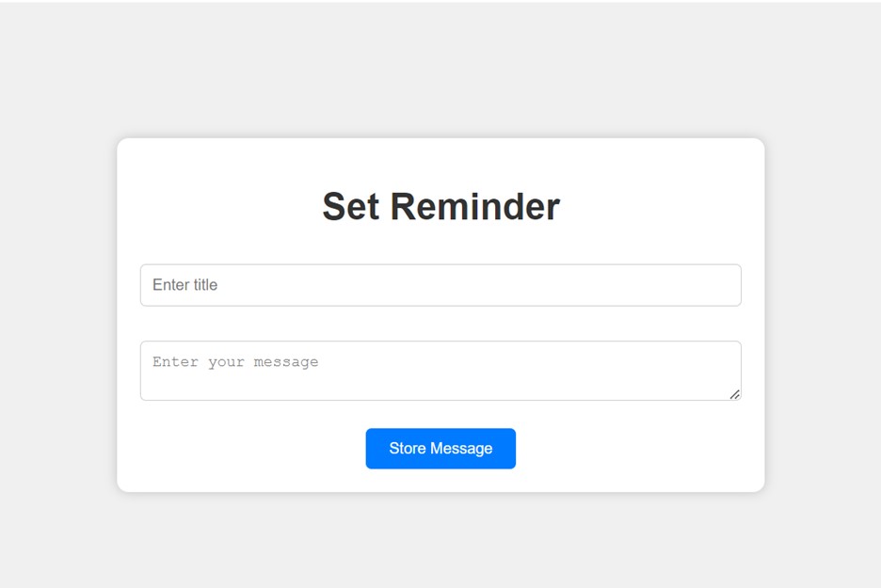Click the gray page background outside the card
Image resolution: width=881 pixels, height=588 pixels.
(x=56, y=282)
